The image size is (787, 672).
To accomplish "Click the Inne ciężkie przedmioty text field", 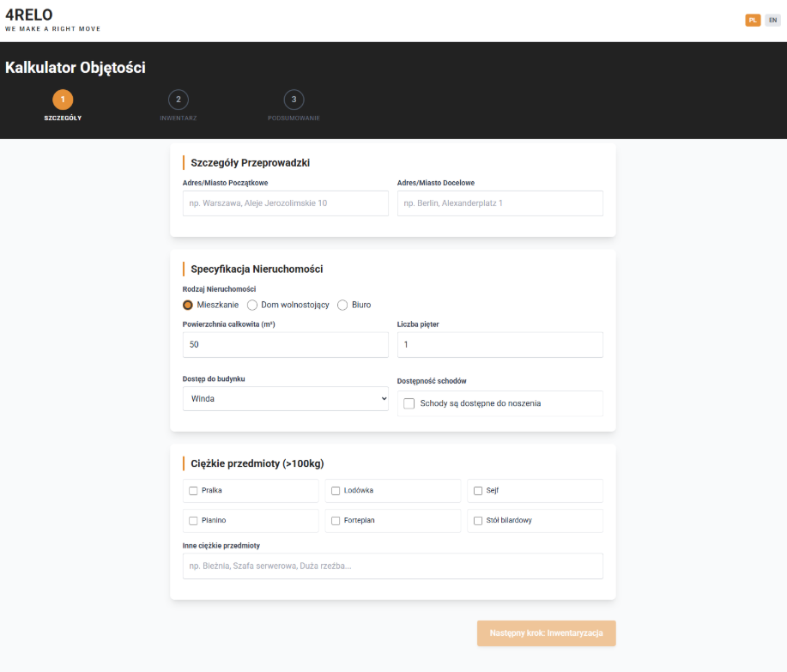I will 392,566.
